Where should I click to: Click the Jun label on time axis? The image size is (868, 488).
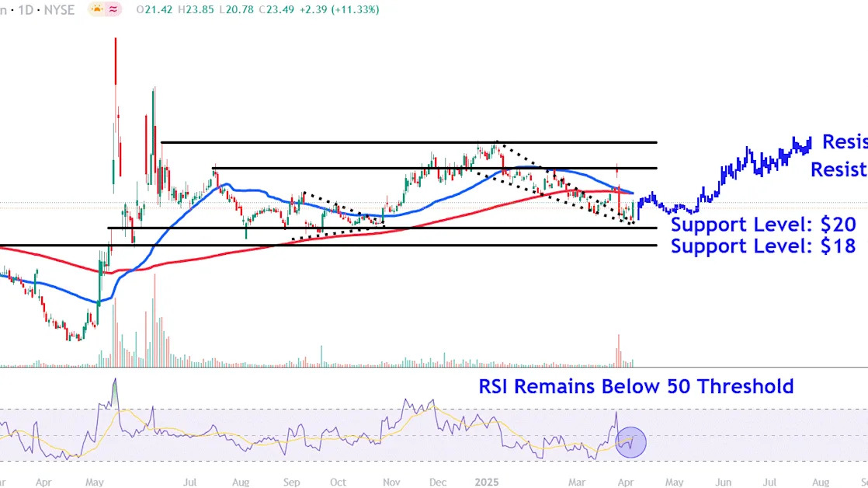click(724, 483)
